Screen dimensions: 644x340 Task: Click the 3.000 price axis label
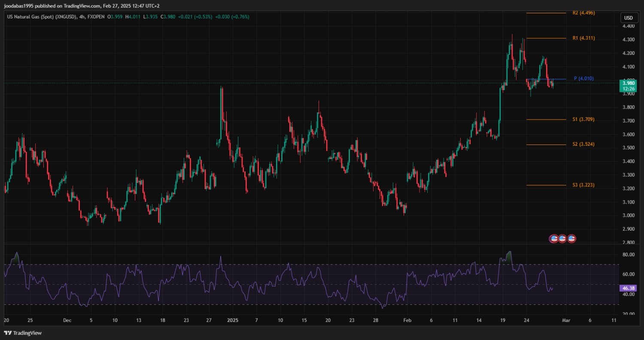pos(628,216)
